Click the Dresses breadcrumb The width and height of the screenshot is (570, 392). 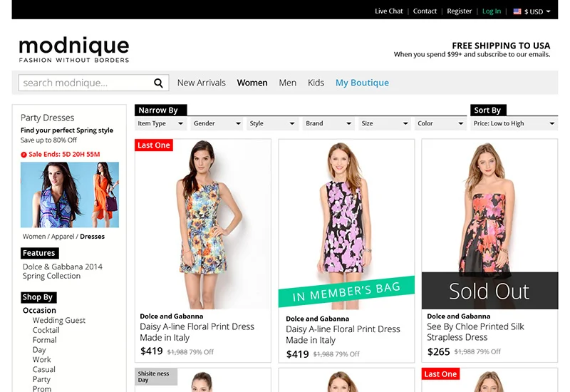(93, 237)
